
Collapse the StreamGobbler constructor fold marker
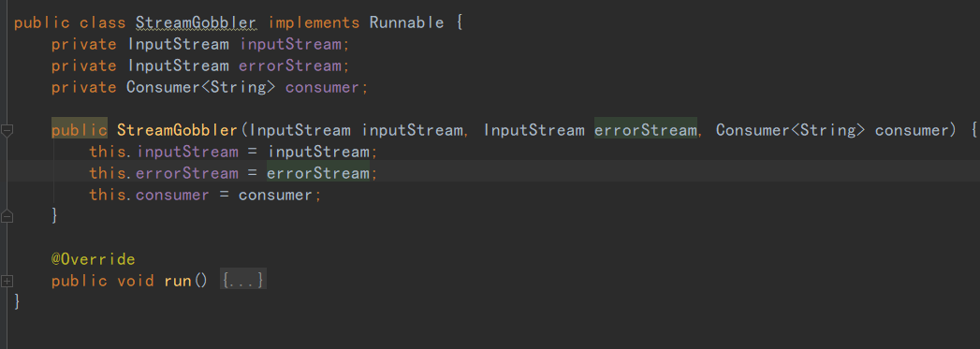pyautogui.click(x=7, y=130)
